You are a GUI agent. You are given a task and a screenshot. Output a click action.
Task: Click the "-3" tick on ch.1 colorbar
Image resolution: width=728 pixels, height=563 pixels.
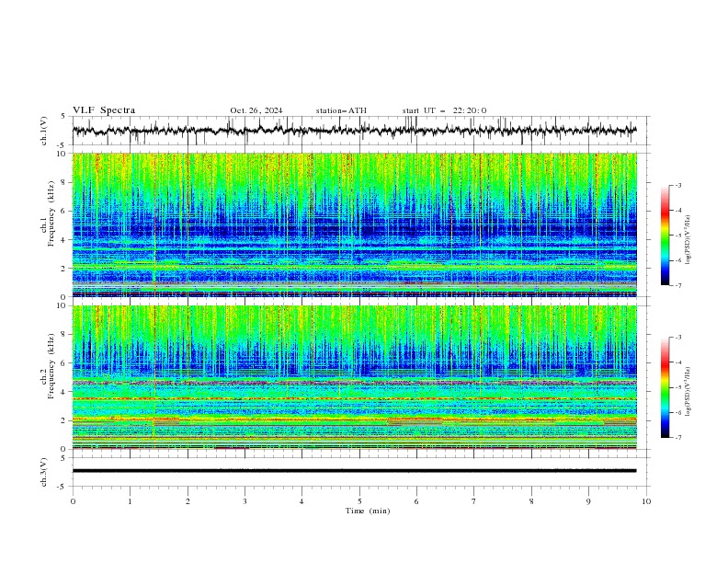click(x=677, y=185)
